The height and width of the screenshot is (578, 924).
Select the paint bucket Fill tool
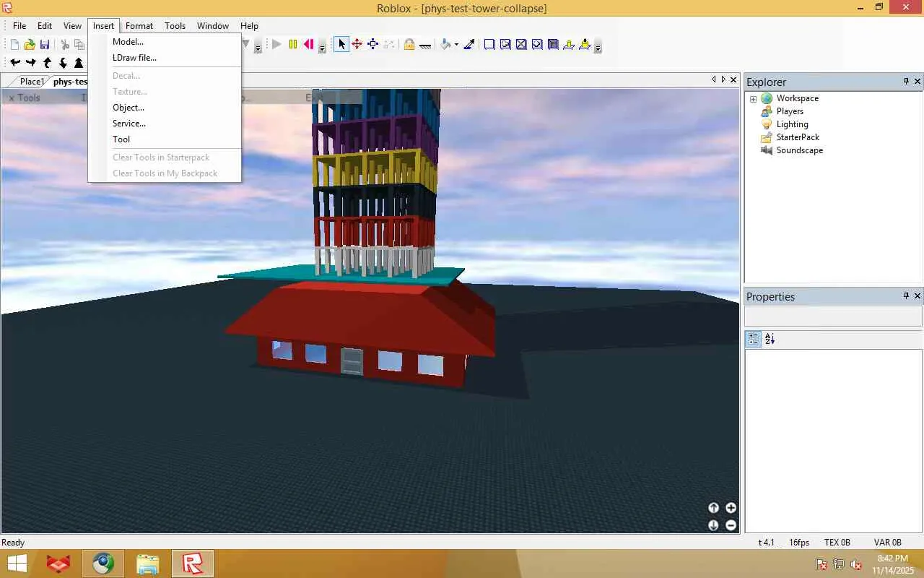445,45
